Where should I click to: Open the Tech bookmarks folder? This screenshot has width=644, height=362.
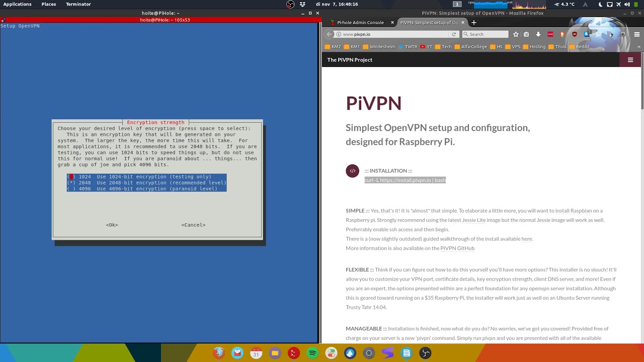pyautogui.click(x=443, y=47)
